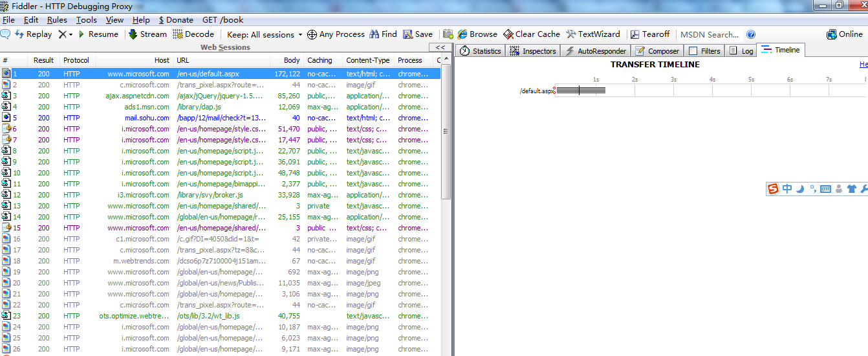Open the TextWizard tool

(593, 34)
